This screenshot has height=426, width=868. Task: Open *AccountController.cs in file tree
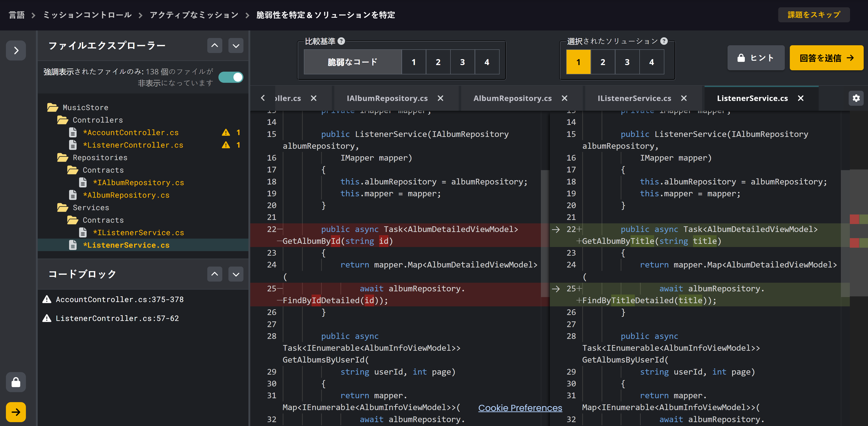131,132
